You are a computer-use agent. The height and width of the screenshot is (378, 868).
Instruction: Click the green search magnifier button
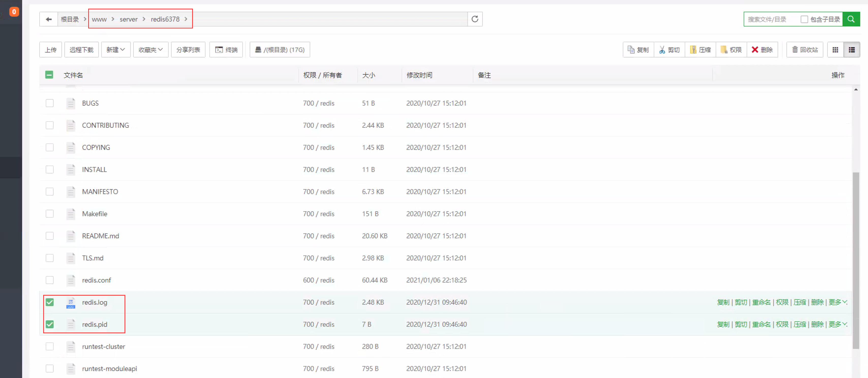click(x=851, y=19)
